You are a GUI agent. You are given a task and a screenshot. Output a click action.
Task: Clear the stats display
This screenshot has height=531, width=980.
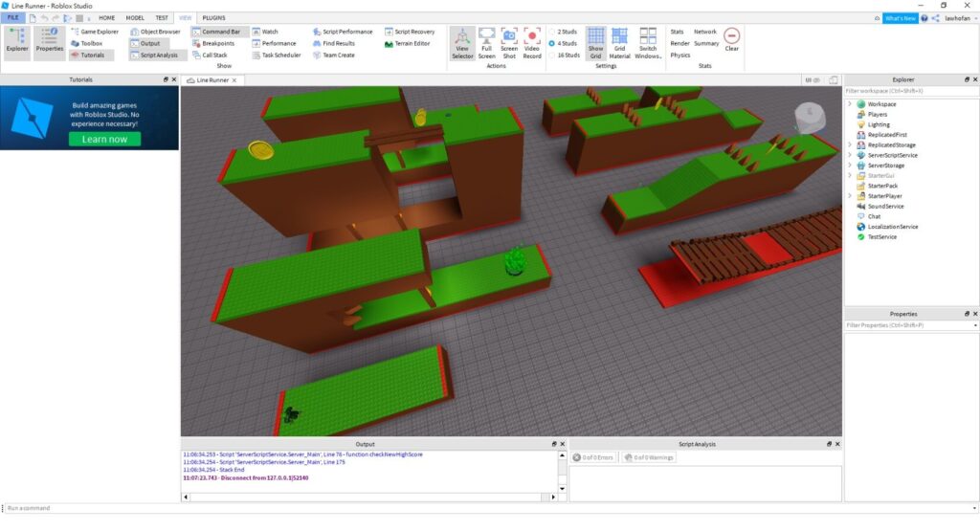coord(732,39)
